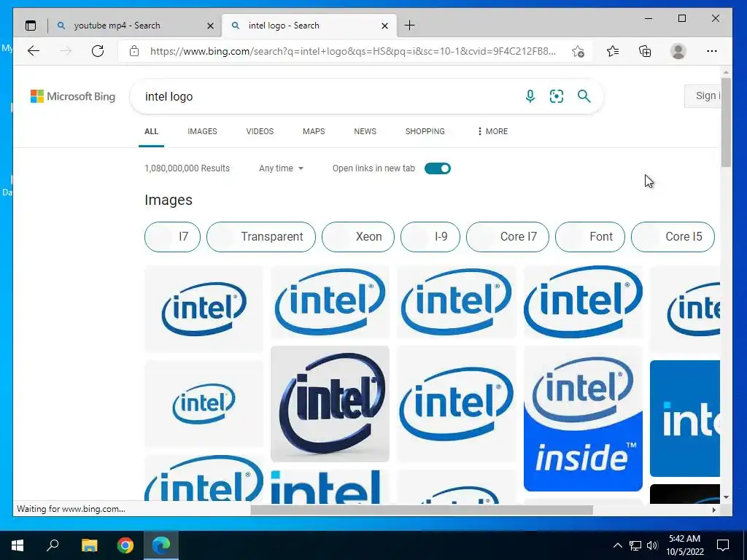
Task: Open a new tab with plus button
Action: pyautogui.click(x=409, y=26)
